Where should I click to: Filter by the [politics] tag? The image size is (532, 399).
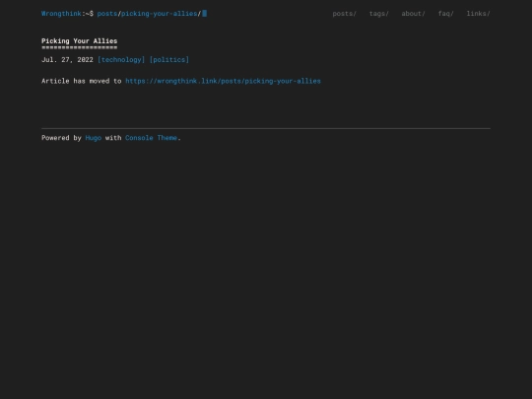tap(169, 60)
